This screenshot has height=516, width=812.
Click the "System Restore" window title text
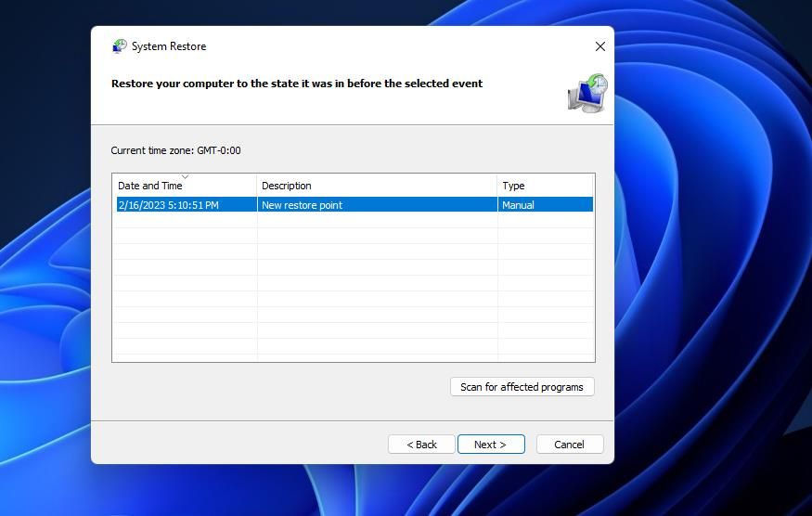[169, 46]
